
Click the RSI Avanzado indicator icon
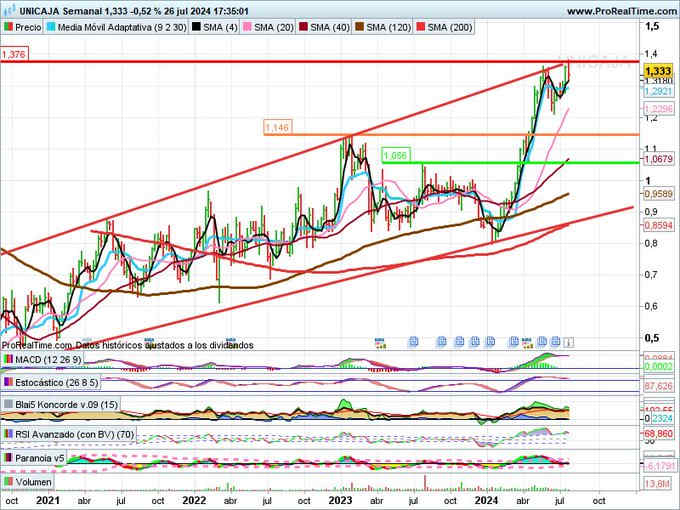pyautogui.click(x=8, y=434)
